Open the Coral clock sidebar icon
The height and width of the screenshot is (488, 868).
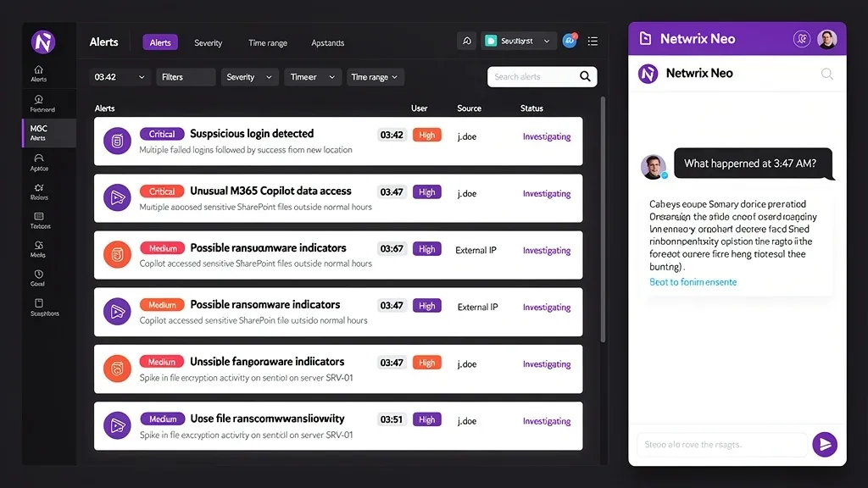[38, 278]
